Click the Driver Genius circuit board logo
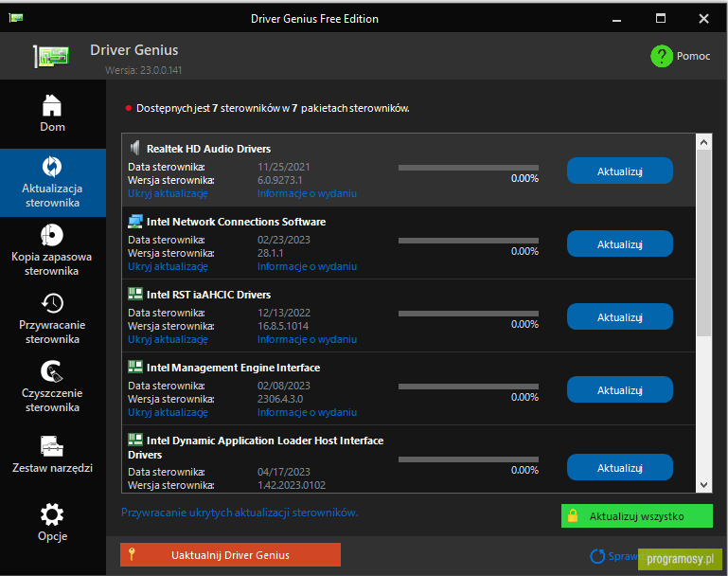The width and height of the screenshot is (728, 576). pos(51,56)
